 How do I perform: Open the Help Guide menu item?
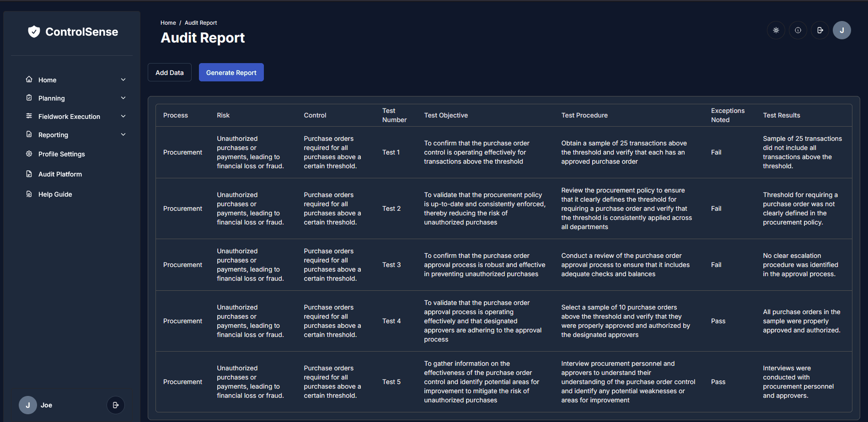tap(55, 194)
